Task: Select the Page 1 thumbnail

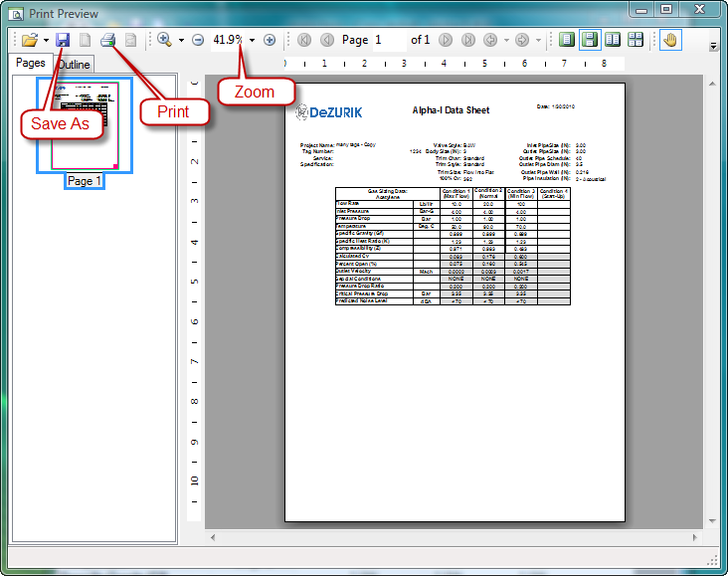Action: [x=85, y=125]
